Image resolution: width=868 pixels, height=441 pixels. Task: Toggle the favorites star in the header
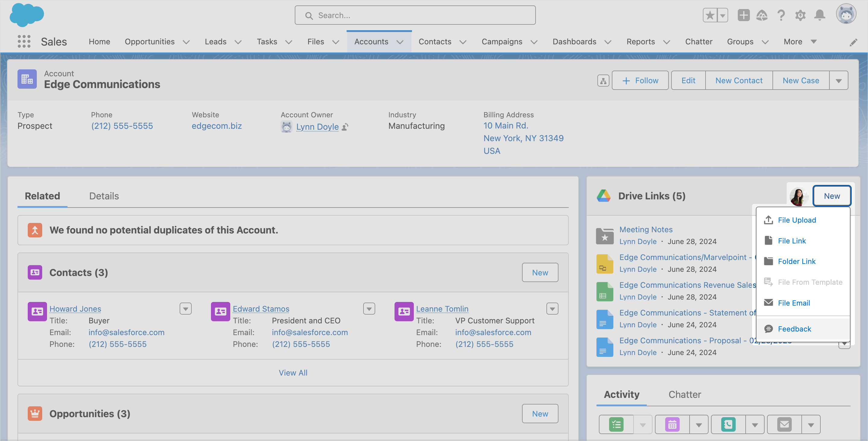710,15
